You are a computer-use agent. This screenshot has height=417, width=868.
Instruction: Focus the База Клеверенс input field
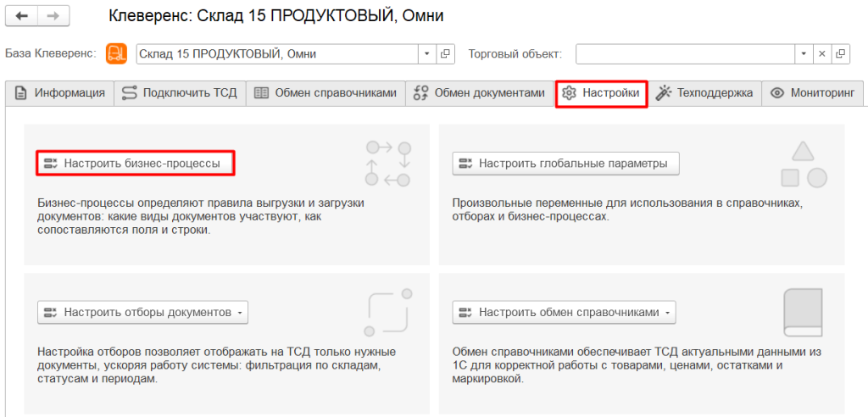(x=277, y=53)
